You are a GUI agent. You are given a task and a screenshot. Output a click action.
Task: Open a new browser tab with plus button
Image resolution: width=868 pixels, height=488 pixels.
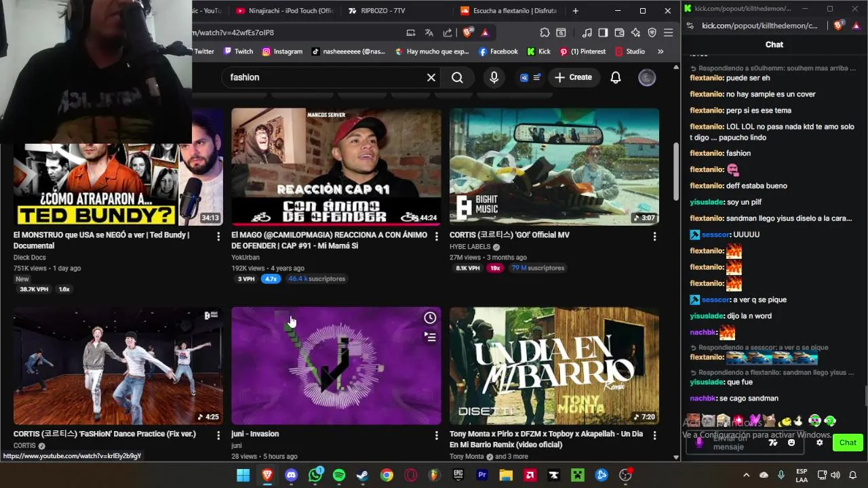(x=575, y=11)
